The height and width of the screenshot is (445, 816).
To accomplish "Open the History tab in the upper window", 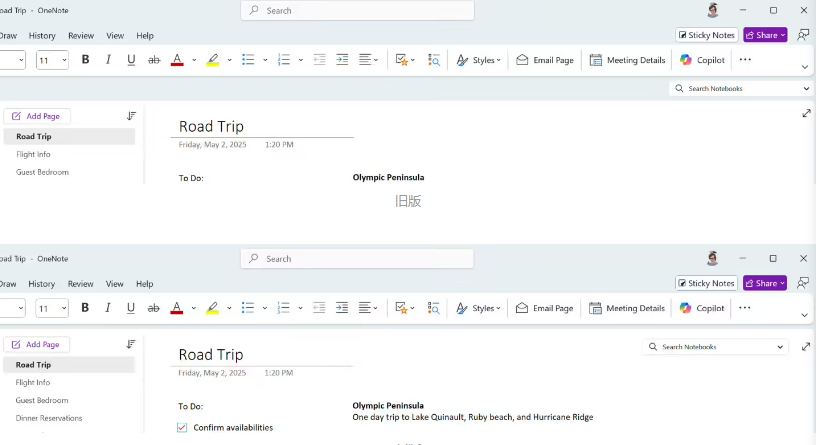I will coord(42,35).
